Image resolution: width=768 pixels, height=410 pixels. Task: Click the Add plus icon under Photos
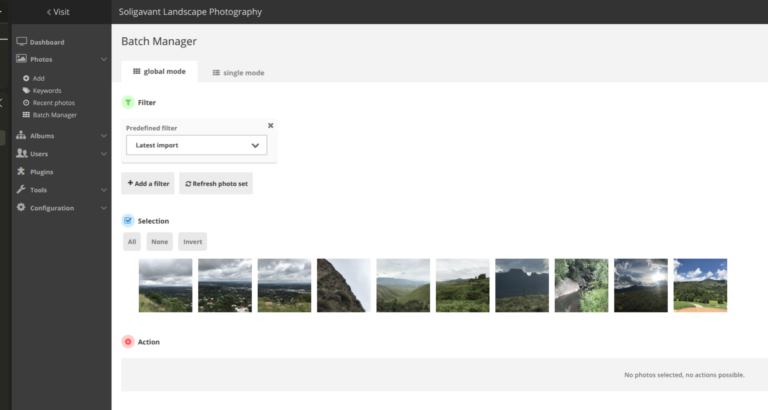[x=26, y=78]
